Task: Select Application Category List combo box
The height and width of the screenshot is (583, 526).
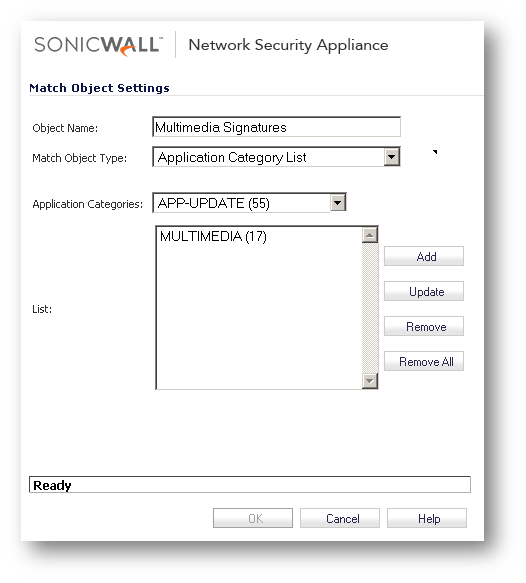Action: [276, 157]
